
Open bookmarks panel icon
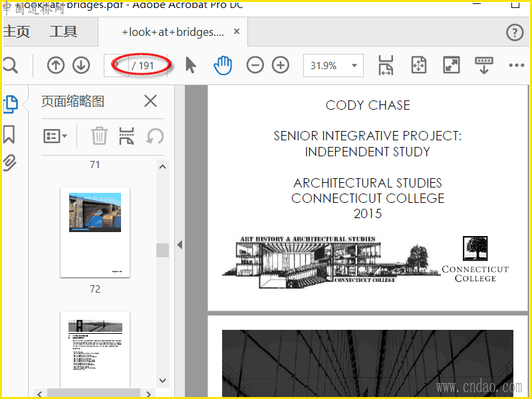pyautogui.click(x=9, y=134)
